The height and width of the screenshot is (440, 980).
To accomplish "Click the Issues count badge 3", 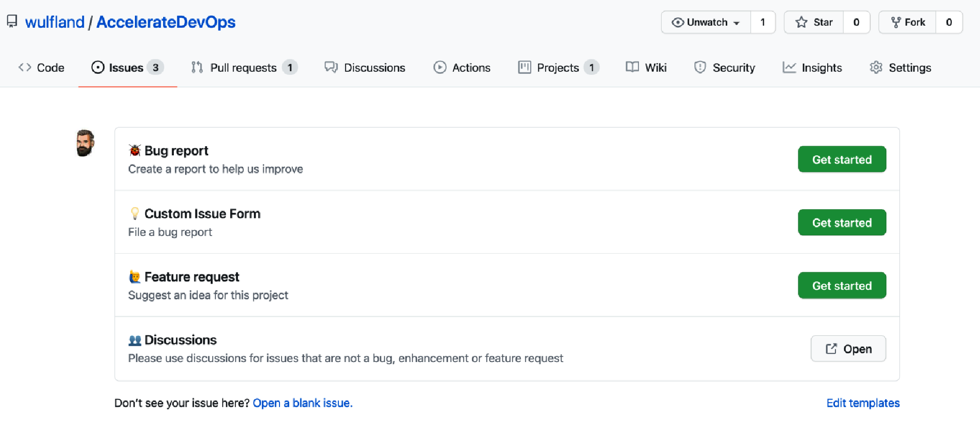I will 155,68.
